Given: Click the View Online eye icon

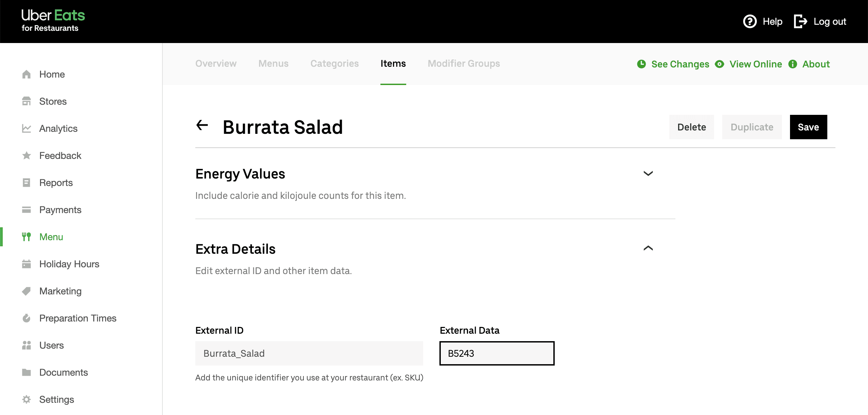Looking at the screenshot, I should [719, 64].
